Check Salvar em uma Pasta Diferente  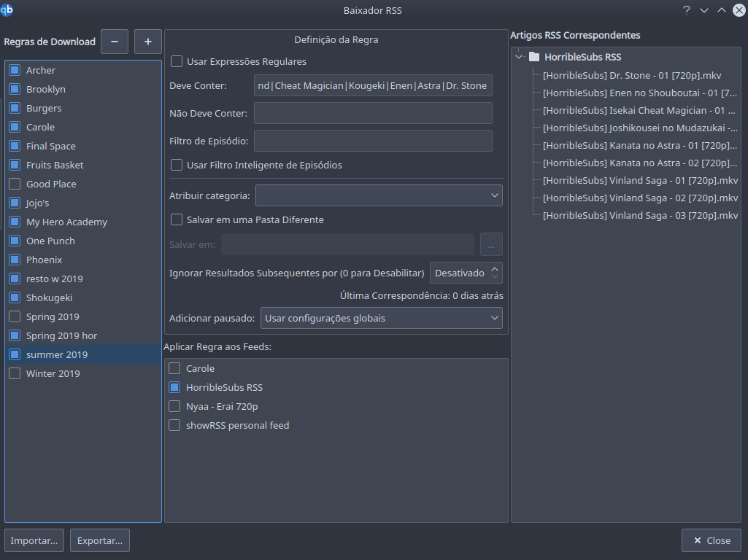176,219
